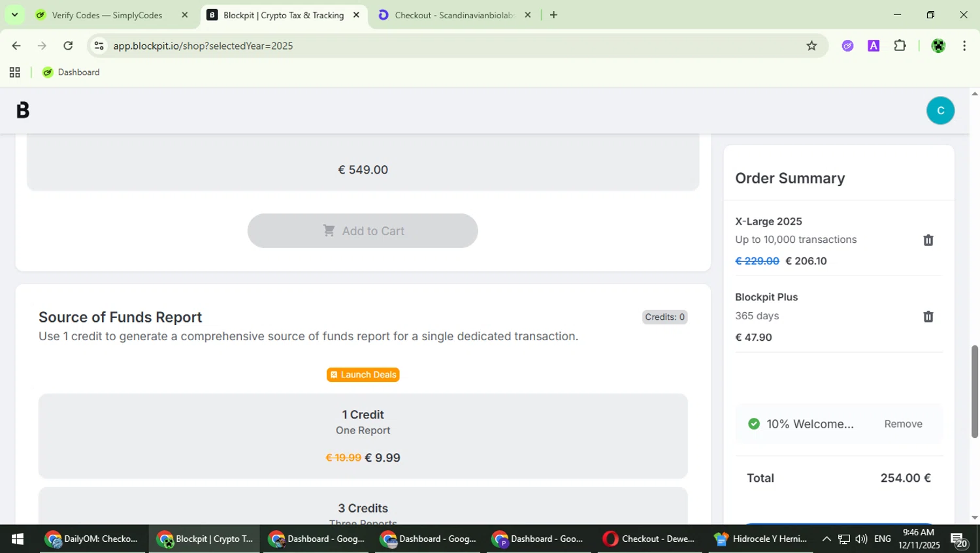
Task: Open the Windows Start menu
Action: tap(18, 539)
